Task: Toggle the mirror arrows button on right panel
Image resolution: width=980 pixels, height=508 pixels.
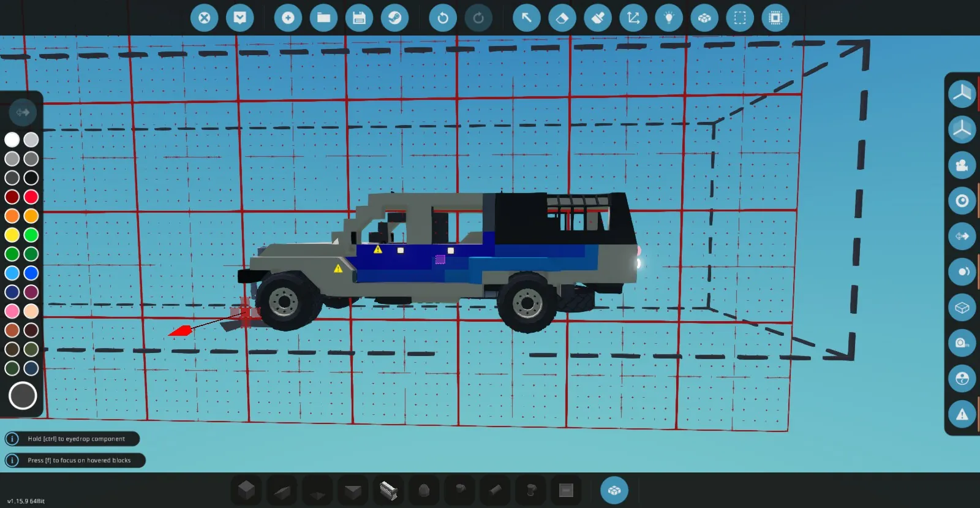Action: [962, 237]
